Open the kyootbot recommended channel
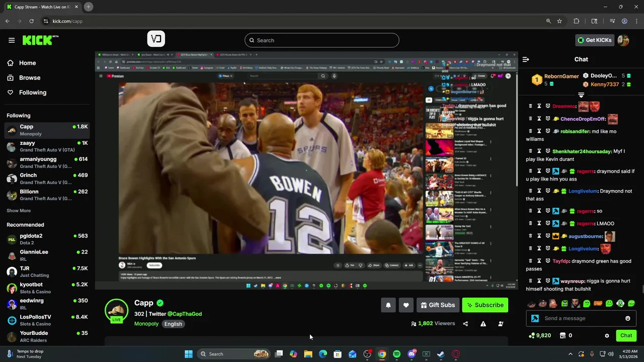Screen dimensions: 644x362 [x=47, y=288]
